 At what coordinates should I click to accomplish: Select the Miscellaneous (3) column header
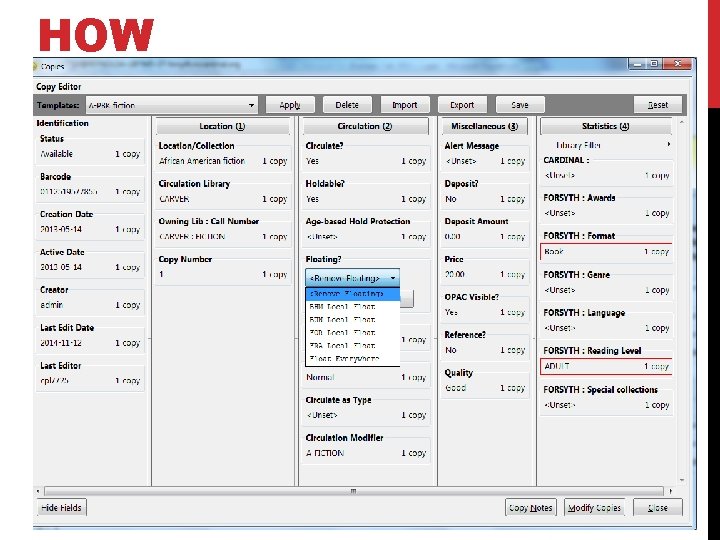point(485,126)
